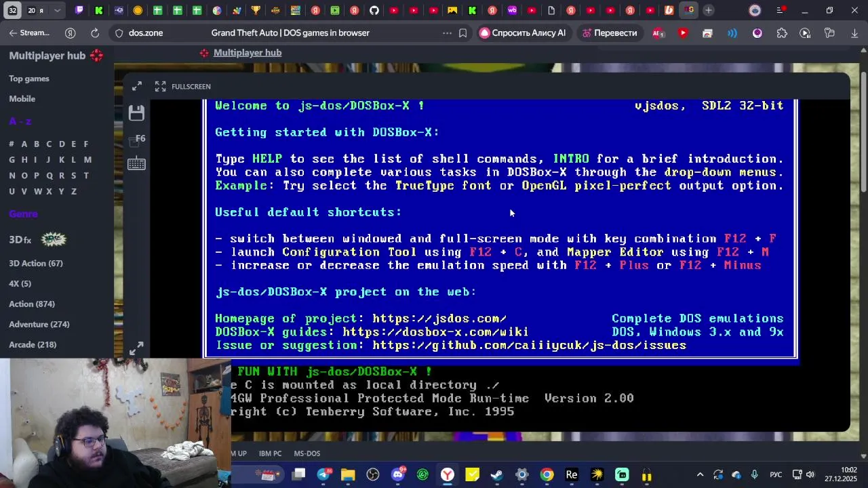Viewport: 868px width, 488px height.
Task: Open Yandex Browser taskbar icon
Action: tap(448, 474)
